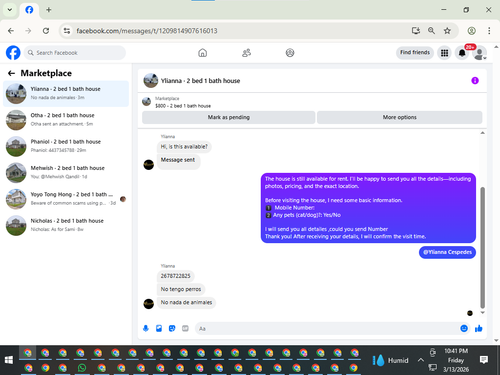Click the choose sticker icon
This screenshot has width=500, height=375.
pyautogui.click(x=172, y=329)
